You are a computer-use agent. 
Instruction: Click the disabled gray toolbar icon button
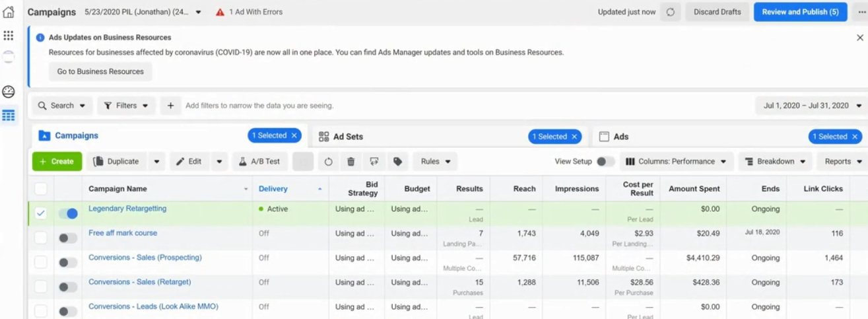(x=303, y=161)
